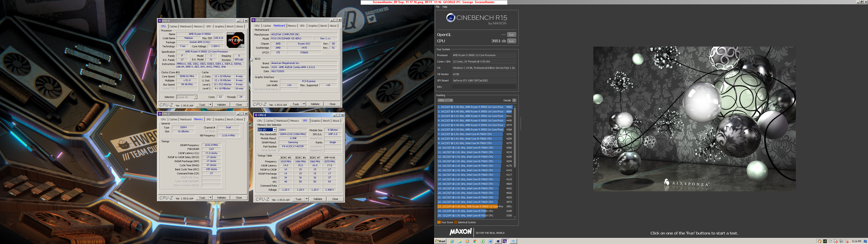Open Tools dropdown arrow in Memory window
The height and width of the screenshot is (244, 868).
click(210, 198)
